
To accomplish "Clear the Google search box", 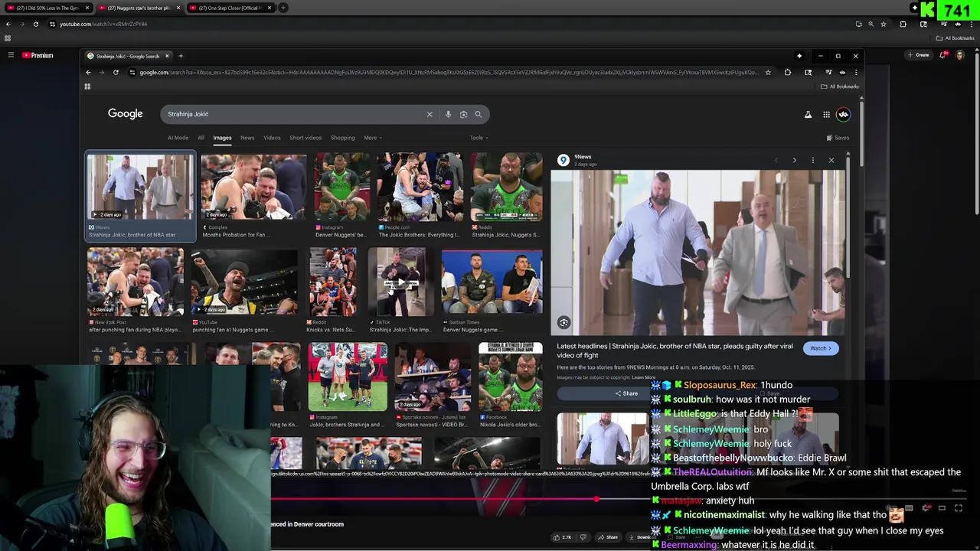I will pyautogui.click(x=430, y=114).
